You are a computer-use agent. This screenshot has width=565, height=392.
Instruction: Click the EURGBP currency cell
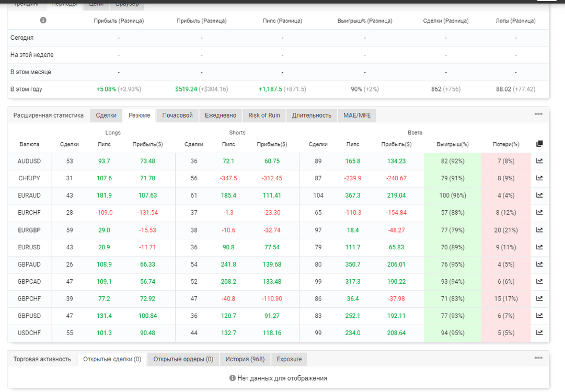point(29,230)
